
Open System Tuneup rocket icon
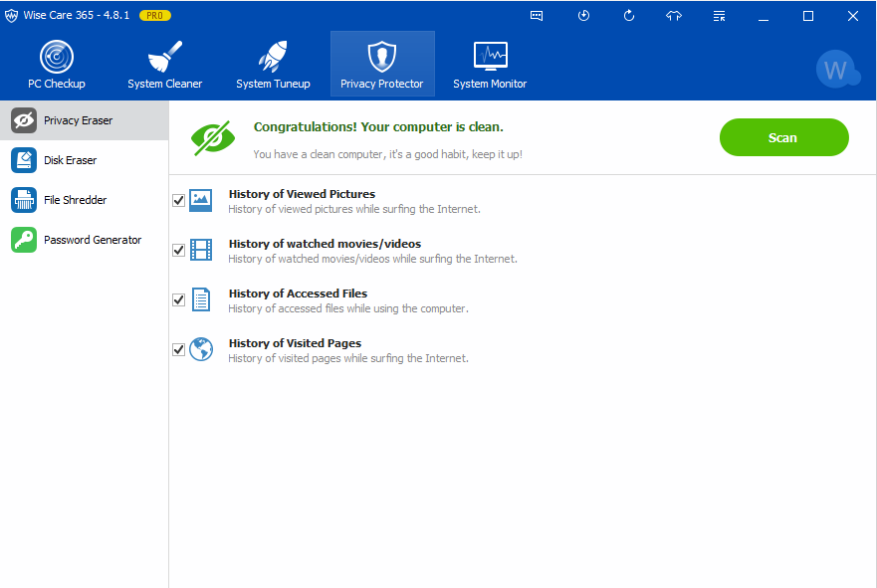pos(273,57)
